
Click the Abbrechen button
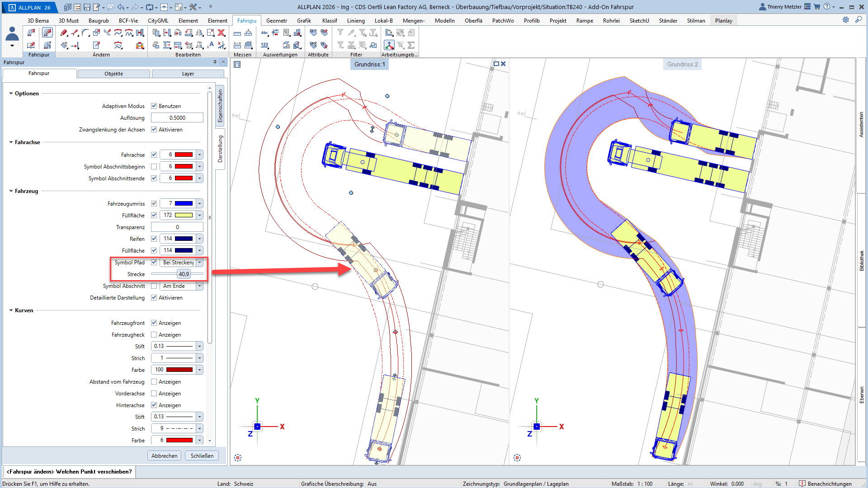click(x=164, y=455)
